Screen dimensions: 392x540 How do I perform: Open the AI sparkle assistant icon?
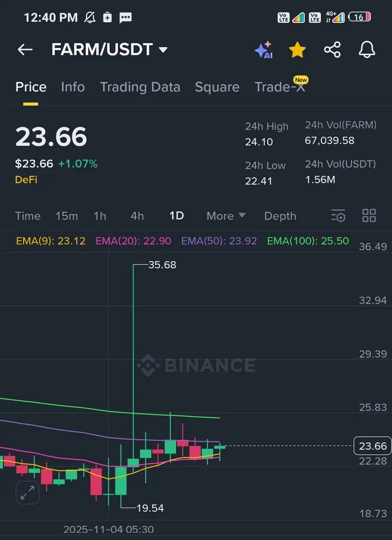(264, 50)
